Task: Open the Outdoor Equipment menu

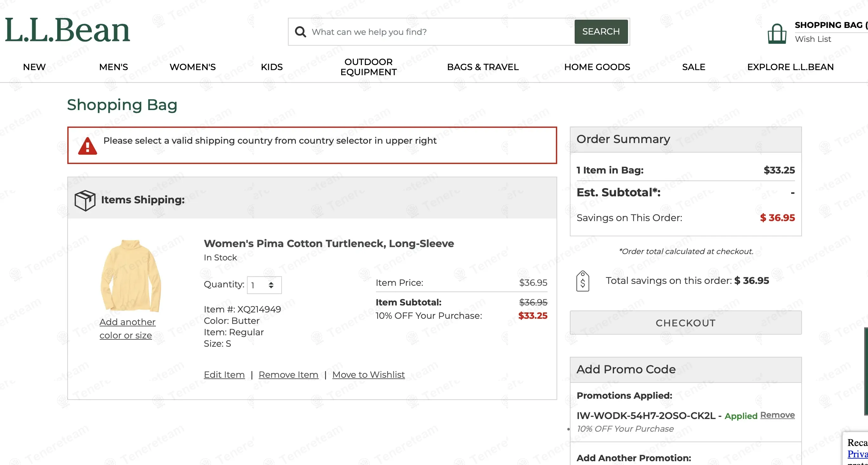Action: pyautogui.click(x=368, y=67)
